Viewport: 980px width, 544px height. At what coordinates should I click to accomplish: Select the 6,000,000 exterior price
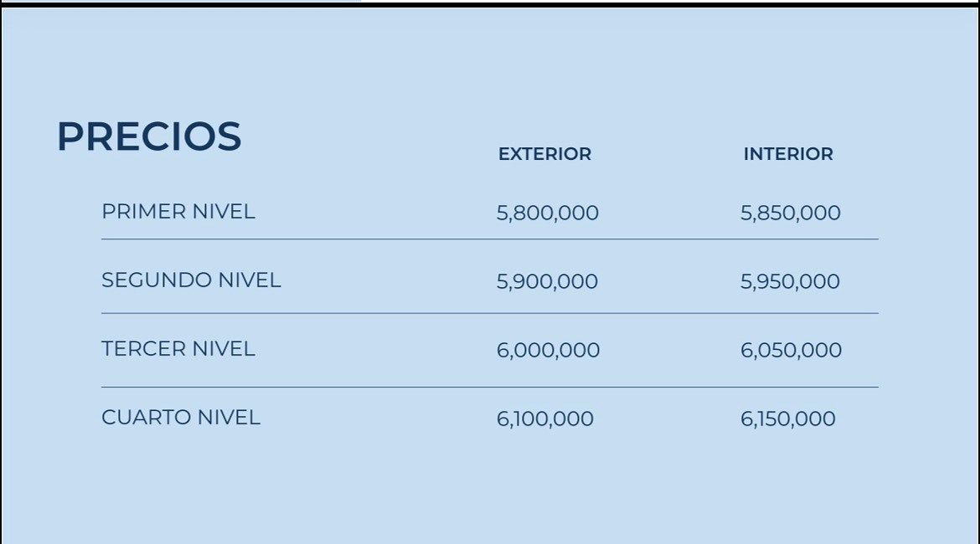click(x=548, y=351)
